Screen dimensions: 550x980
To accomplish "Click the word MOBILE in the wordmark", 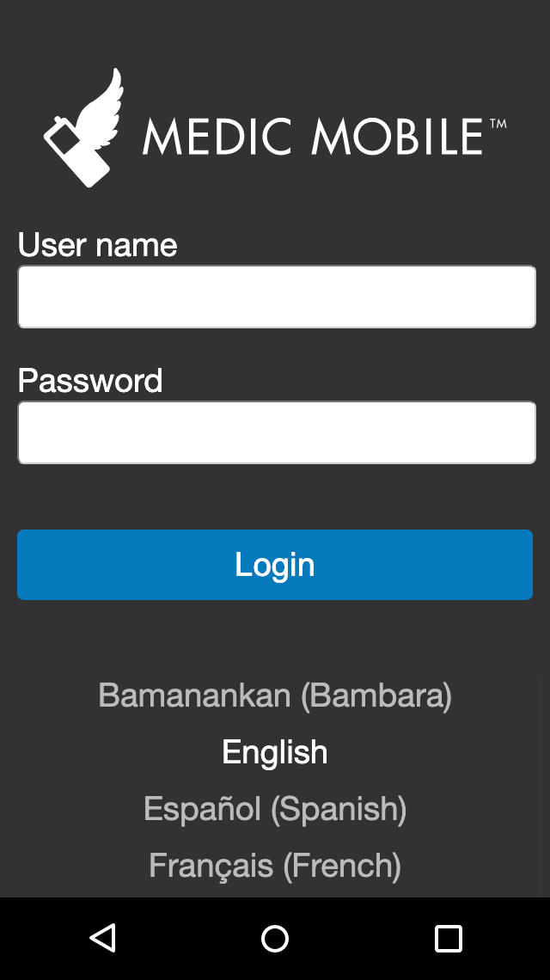I will tap(398, 136).
